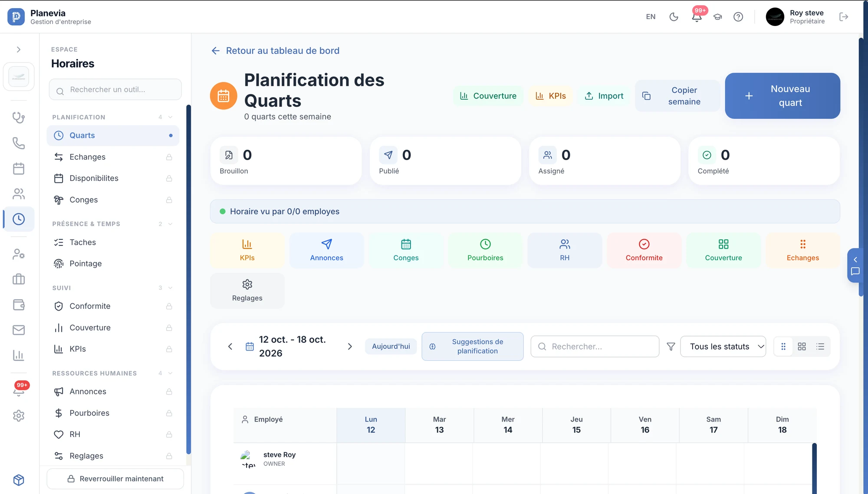
Task: Open Echanges in the sidebar
Action: pyautogui.click(x=113, y=157)
